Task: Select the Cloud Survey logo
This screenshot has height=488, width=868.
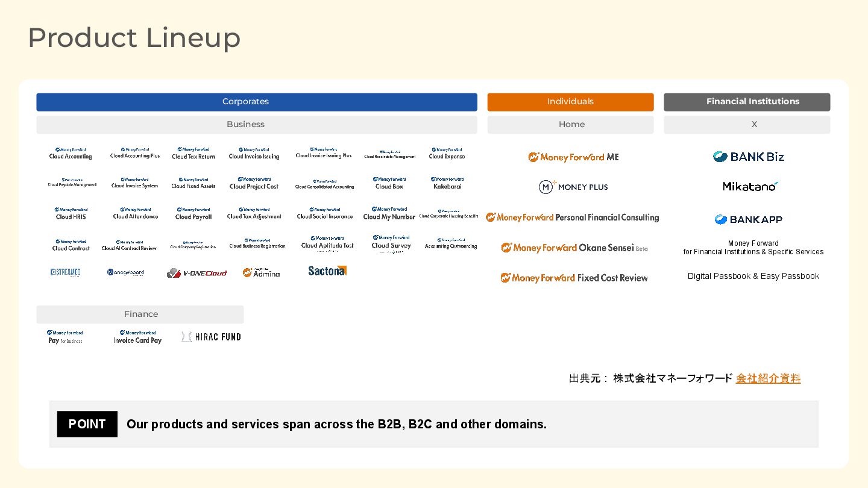Action: pos(391,244)
